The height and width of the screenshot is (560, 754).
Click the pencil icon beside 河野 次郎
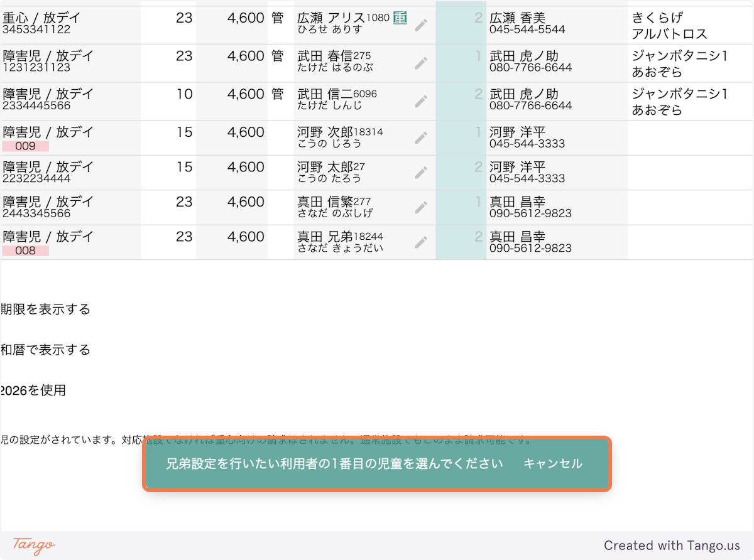pyautogui.click(x=421, y=137)
